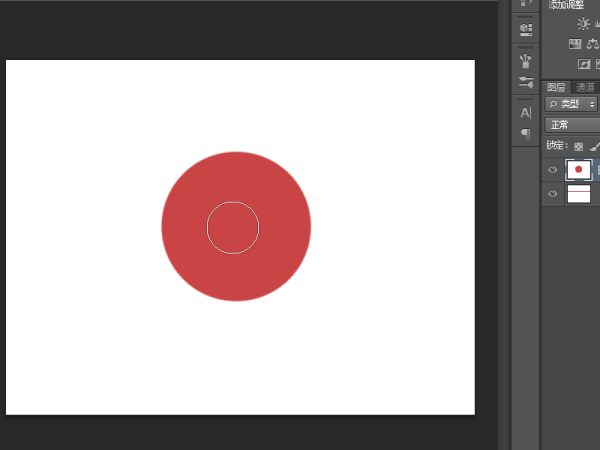
Task: Add a Color Balance adjustment (scales icon)
Action: click(593, 44)
